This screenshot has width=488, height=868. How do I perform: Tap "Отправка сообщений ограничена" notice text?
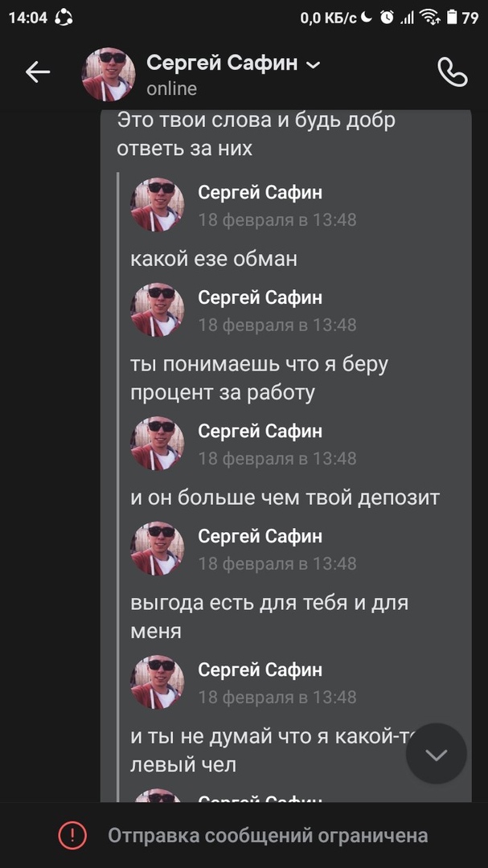click(268, 836)
